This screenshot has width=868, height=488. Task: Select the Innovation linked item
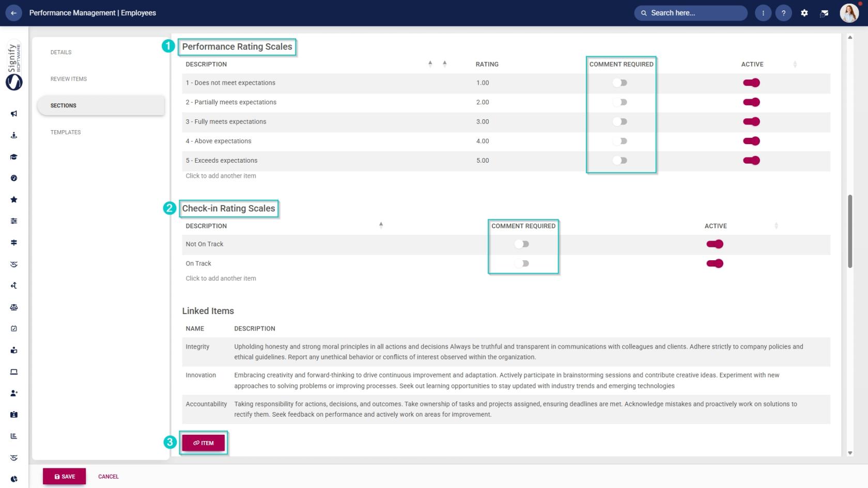pyautogui.click(x=201, y=375)
